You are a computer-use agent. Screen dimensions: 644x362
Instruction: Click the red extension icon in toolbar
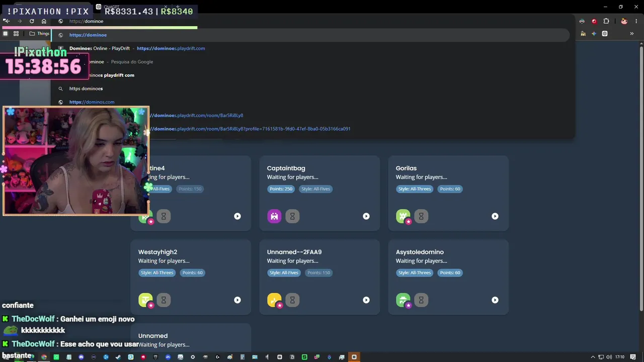[x=594, y=21]
